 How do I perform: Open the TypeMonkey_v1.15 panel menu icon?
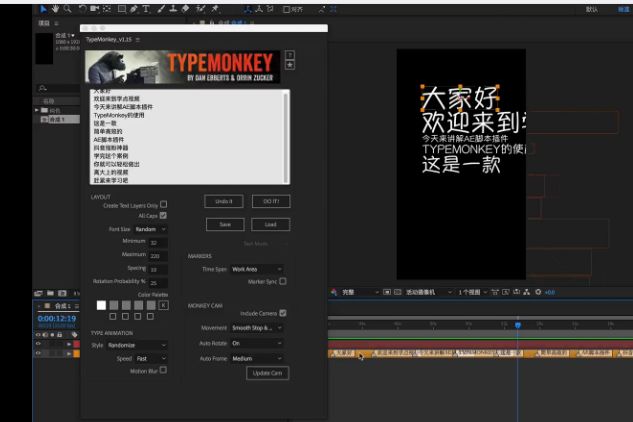(x=138, y=40)
